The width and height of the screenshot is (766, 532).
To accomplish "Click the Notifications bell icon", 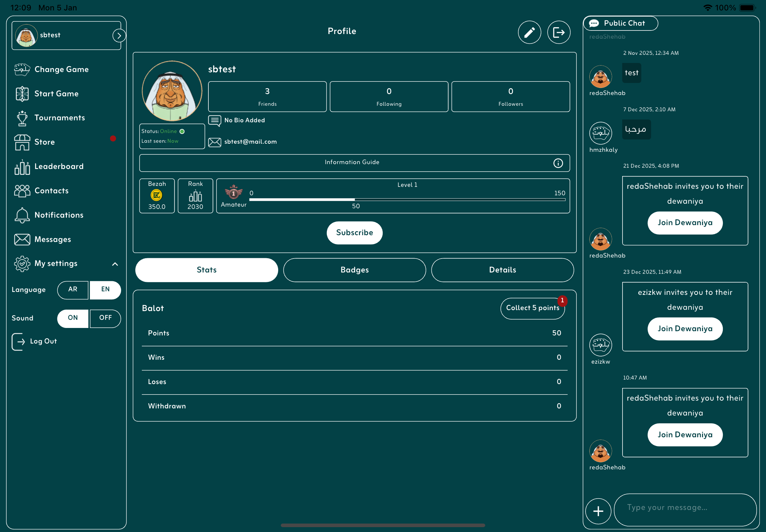I will point(22,215).
